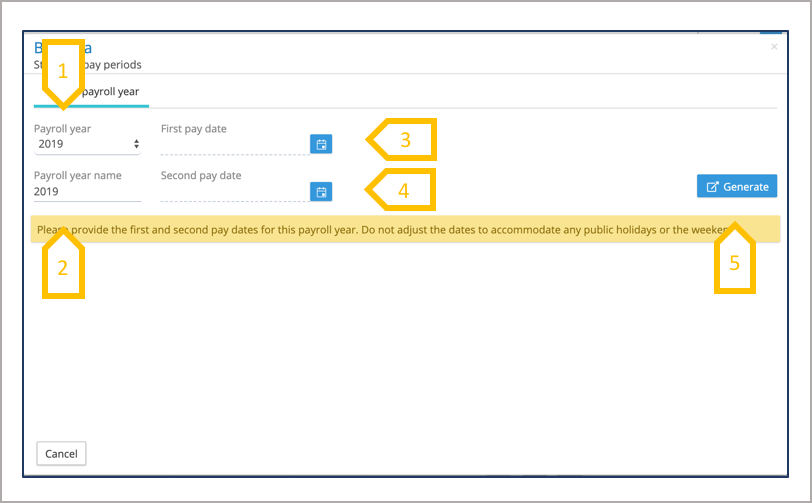Switch to the payroll year tab
Screen dimensions: 812x503
(x=110, y=92)
